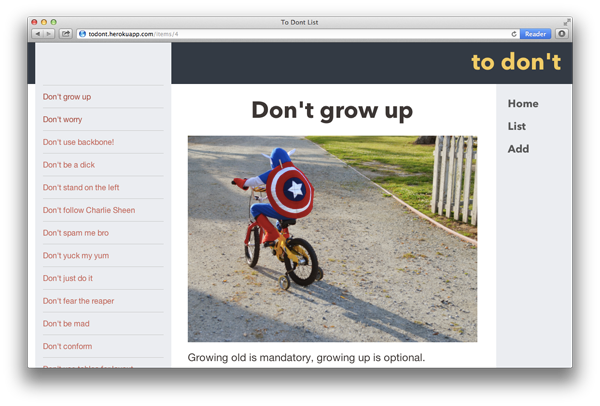Open the "Don't grow up" sidebar link
Screen dimensions: 600x406
67,97
